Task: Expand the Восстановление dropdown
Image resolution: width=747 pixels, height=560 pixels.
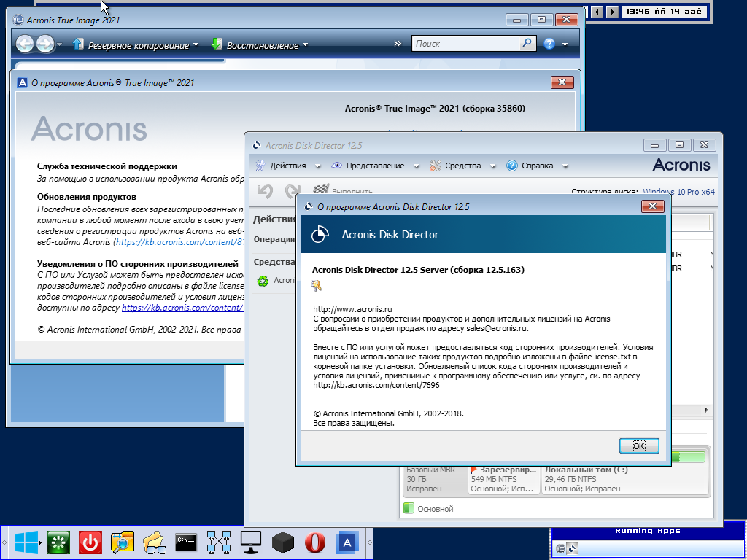Action: [305, 45]
